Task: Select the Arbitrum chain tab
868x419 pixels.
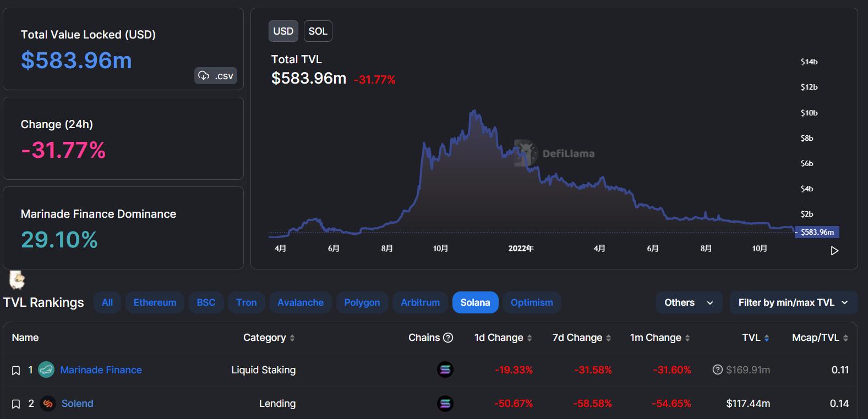Action: pyautogui.click(x=420, y=302)
